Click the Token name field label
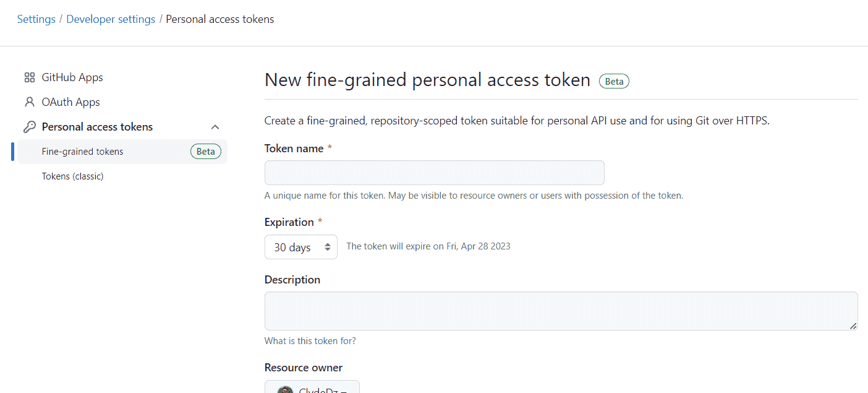The image size is (868, 393). click(294, 149)
